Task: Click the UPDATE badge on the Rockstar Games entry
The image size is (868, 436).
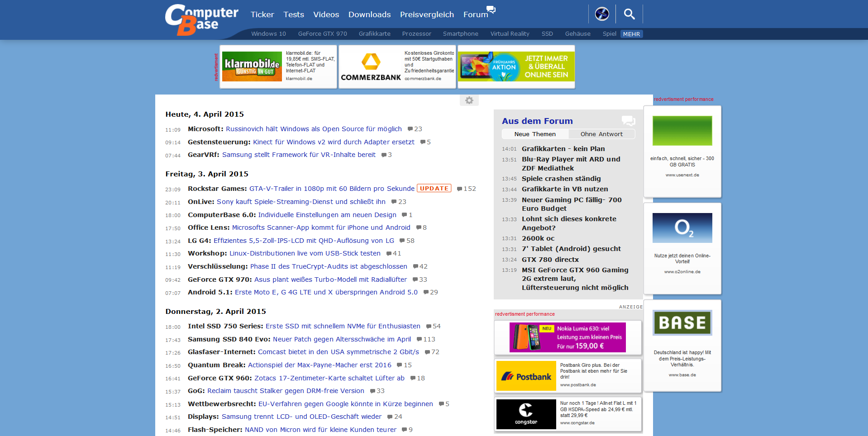Action: 434,188
